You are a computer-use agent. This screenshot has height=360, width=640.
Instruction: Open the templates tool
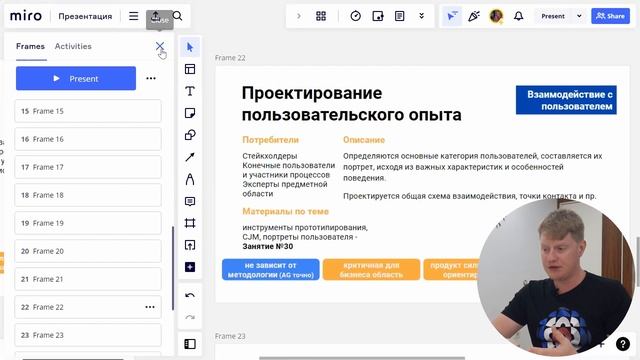point(190,69)
